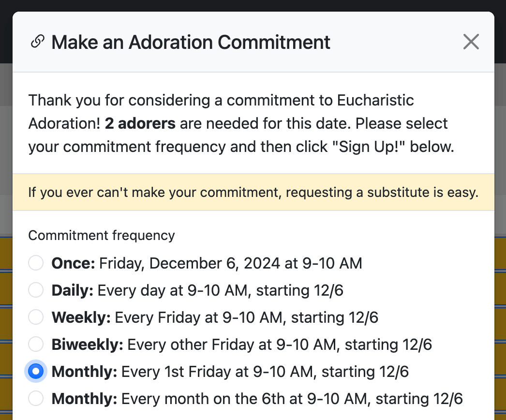Click the yellow substitute notice banner
The image size is (506, 420).
(253, 193)
